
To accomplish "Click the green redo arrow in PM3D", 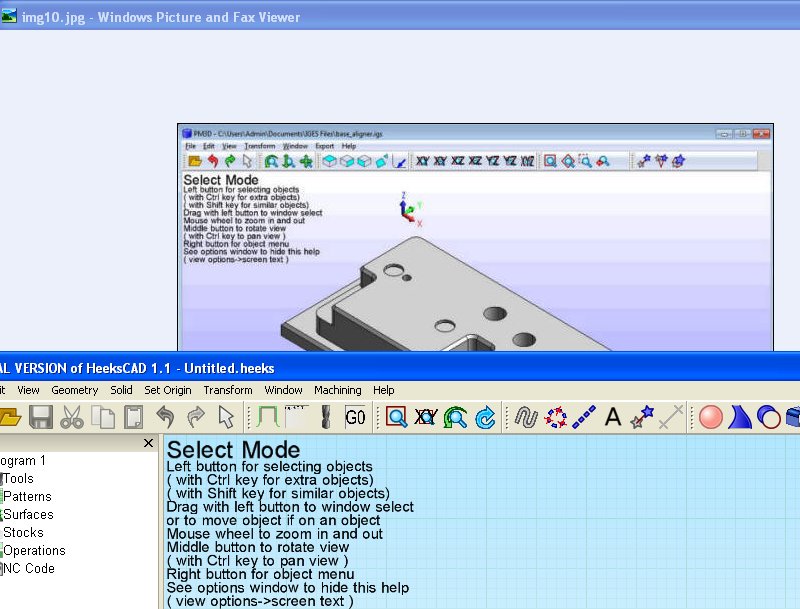I will pyautogui.click(x=230, y=161).
